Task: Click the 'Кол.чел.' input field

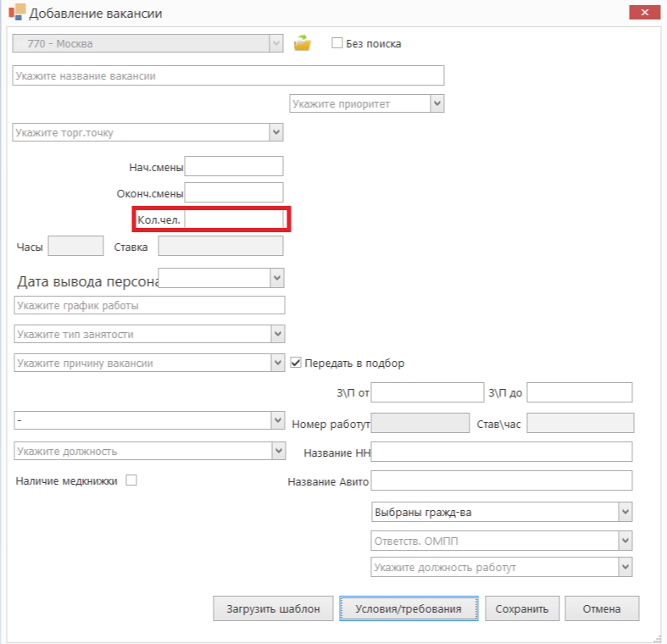Action: 234,219
